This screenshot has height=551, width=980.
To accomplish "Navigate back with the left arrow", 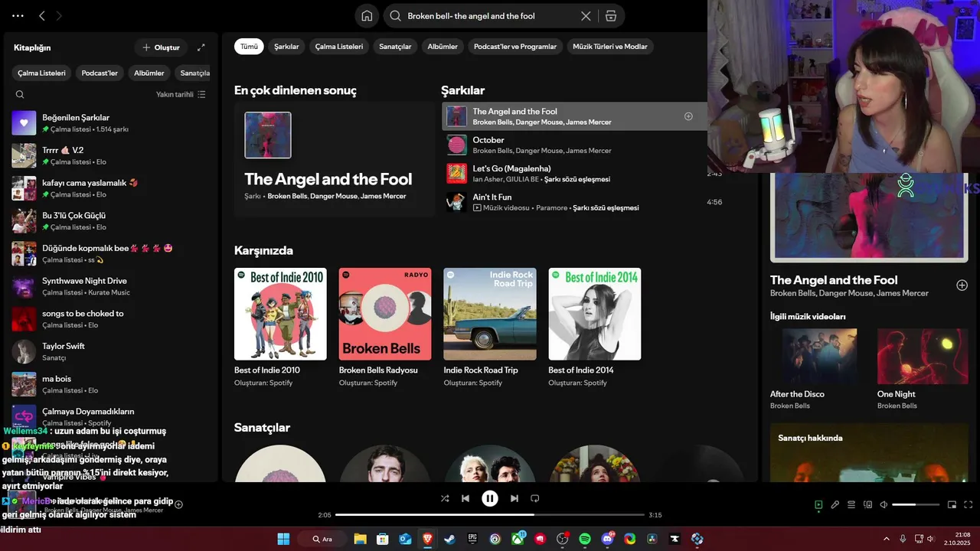I will coord(42,15).
